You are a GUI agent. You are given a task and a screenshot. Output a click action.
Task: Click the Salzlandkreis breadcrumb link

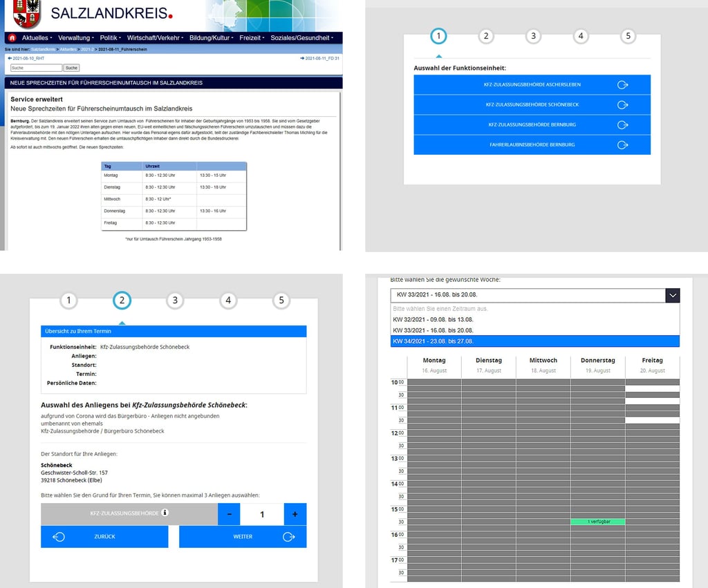coord(44,50)
